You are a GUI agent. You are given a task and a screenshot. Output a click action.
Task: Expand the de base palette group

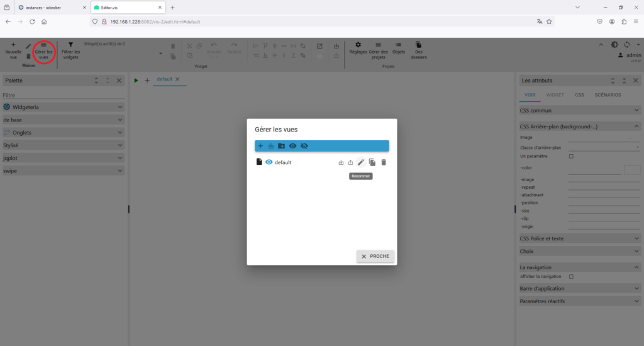[x=64, y=120]
